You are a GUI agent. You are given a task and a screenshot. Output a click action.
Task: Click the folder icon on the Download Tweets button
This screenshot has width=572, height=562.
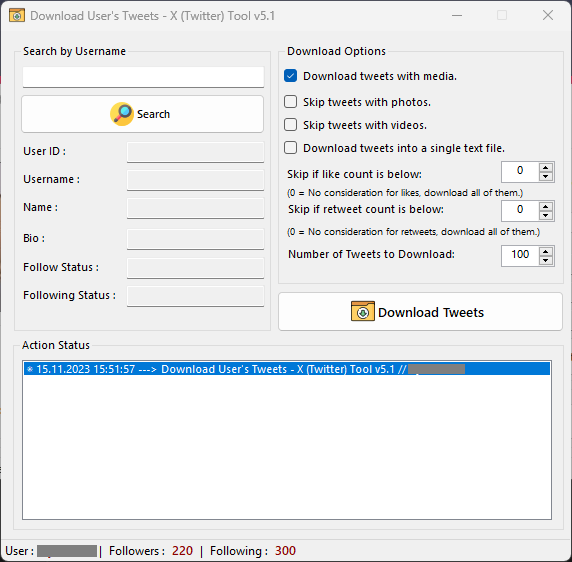[x=363, y=311]
